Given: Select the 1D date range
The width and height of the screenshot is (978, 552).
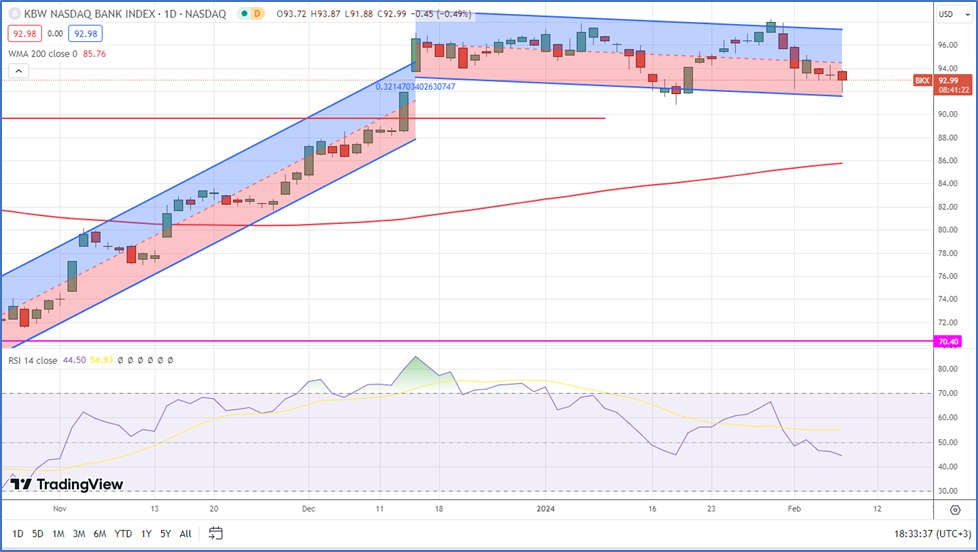Looking at the screenshot, I should click(x=17, y=533).
